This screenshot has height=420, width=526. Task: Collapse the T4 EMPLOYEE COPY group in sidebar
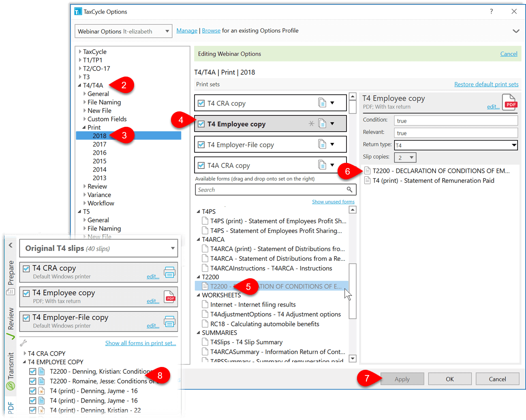pos(24,362)
